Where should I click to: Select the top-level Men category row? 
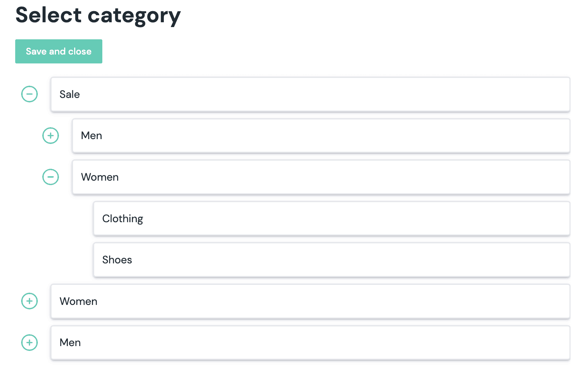pyautogui.click(x=310, y=343)
